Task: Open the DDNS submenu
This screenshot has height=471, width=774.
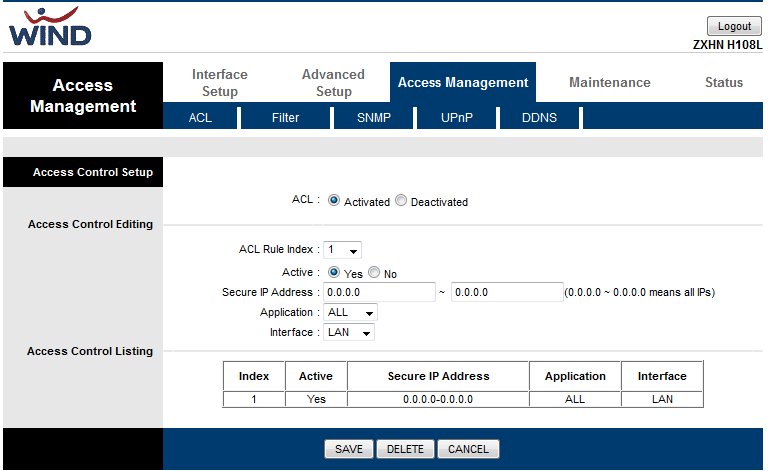Action: point(540,118)
